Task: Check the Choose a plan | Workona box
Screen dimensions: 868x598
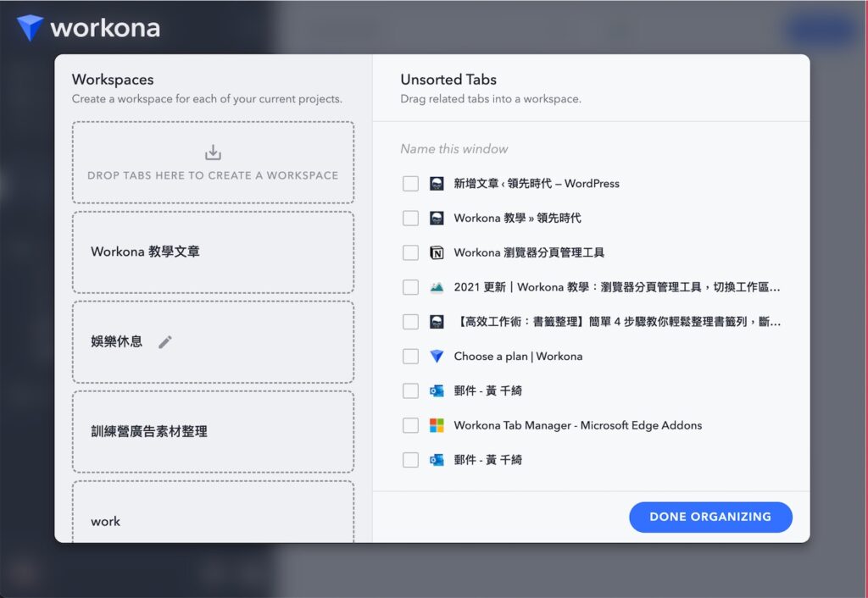Action: pos(410,357)
